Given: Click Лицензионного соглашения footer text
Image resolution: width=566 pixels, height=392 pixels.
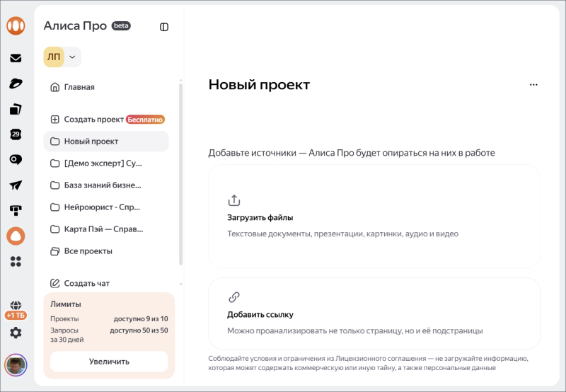Looking at the screenshot, I should point(381,359).
